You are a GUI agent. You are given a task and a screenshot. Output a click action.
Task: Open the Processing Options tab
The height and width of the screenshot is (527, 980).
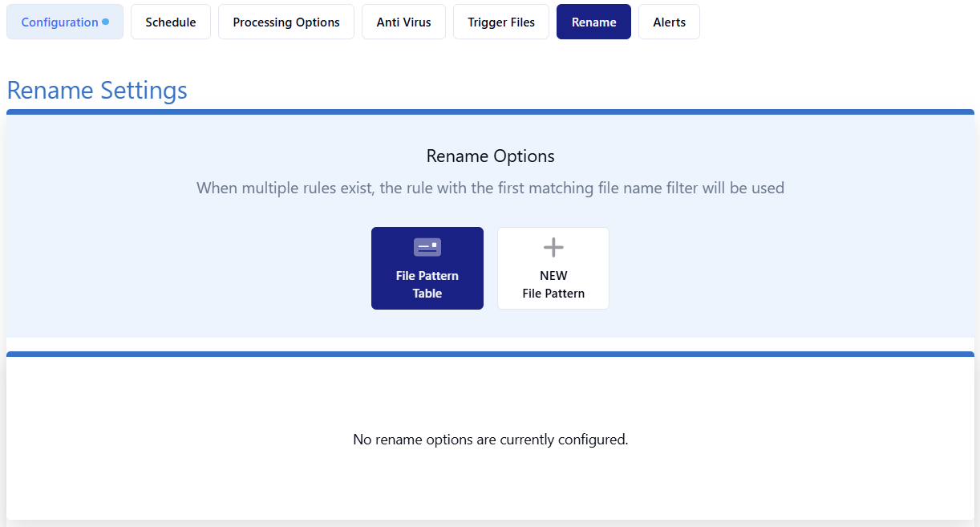286,22
